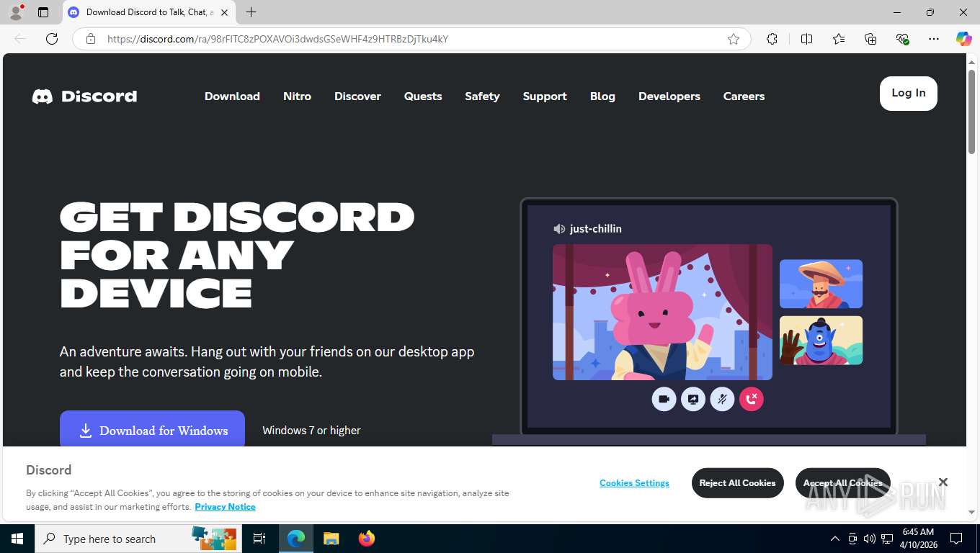Open the Copilot sidebar icon

(x=963, y=39)
